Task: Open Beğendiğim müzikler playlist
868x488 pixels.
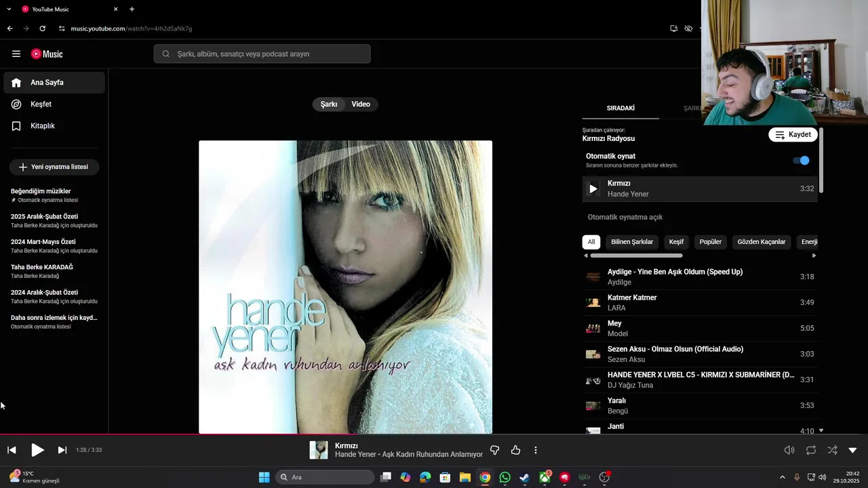Action: click(54, 195)
